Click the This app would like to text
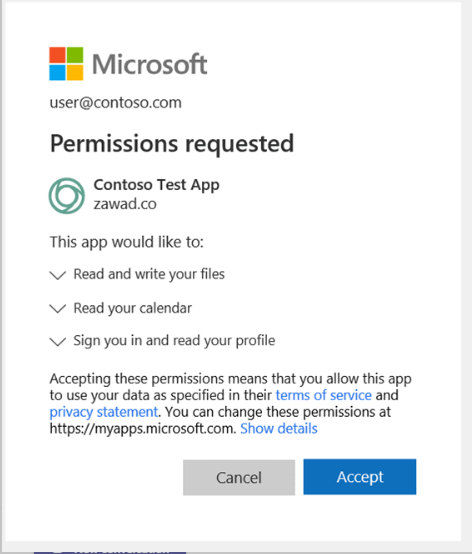 [x=126, y=242]
